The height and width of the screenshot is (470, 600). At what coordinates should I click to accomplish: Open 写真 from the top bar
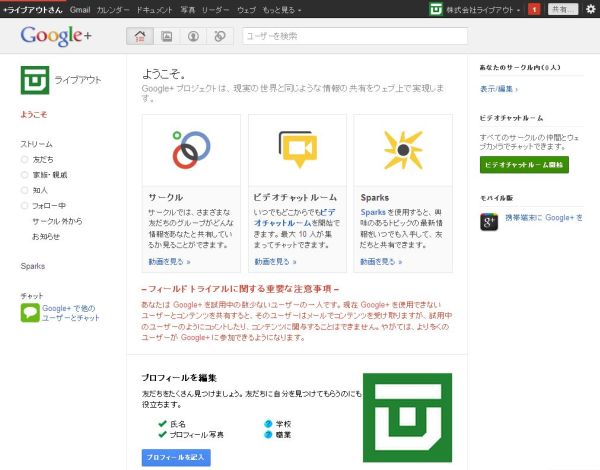(188, 10)
